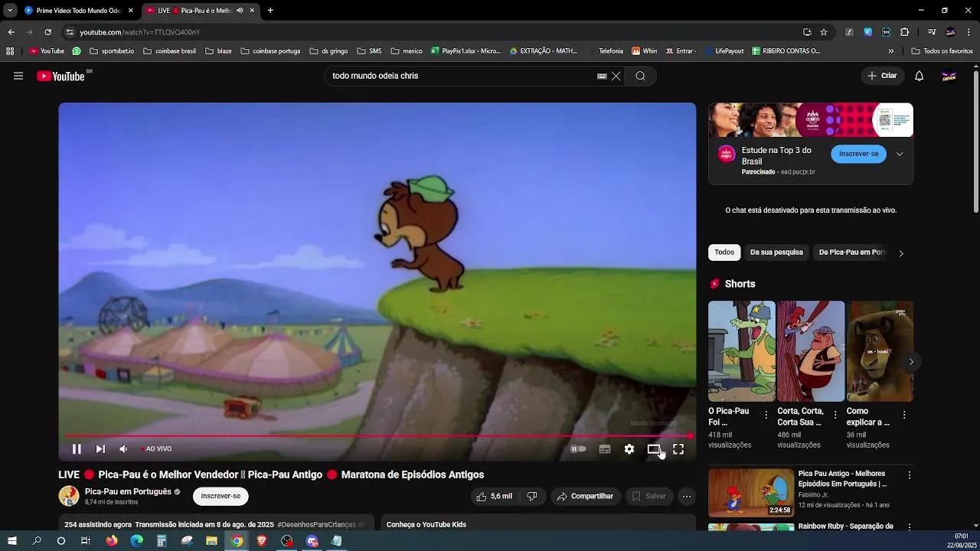The image size is (980, 551).
Task: Open the 'Como explicar a' short
Action: click(x=880, y=351)
